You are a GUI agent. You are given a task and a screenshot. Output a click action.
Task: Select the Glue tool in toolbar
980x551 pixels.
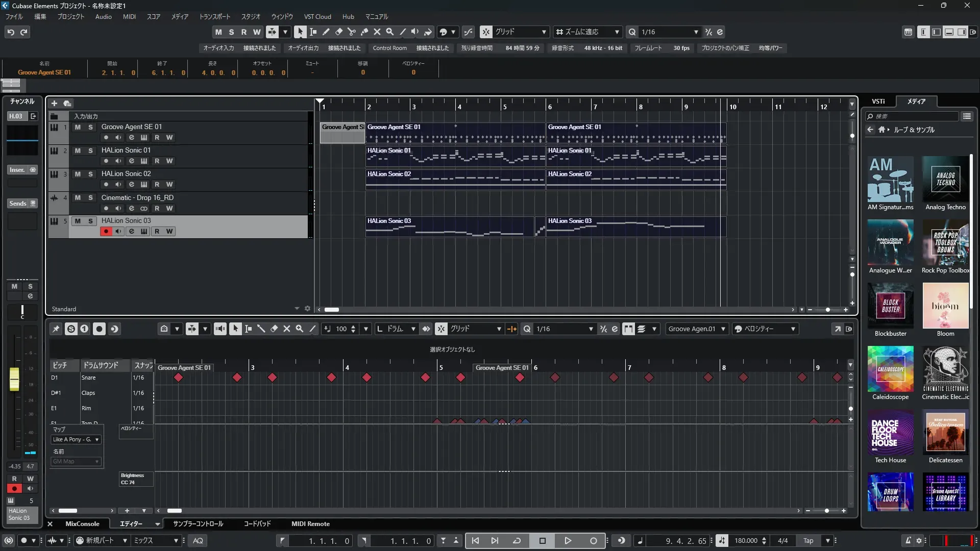364,32
